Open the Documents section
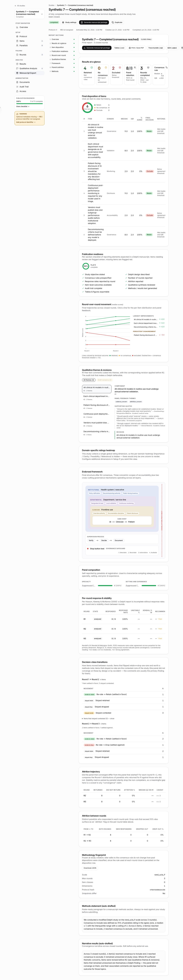 click(x=24, y=82)
